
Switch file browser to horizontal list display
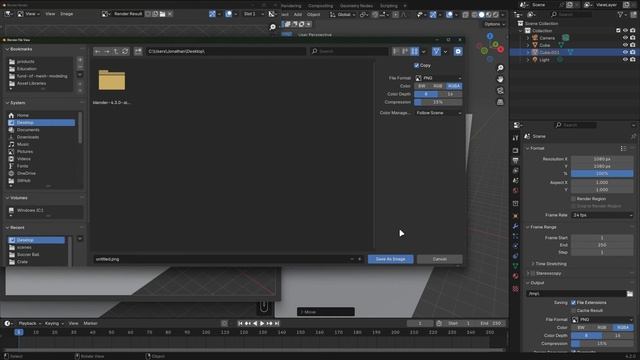405,51
